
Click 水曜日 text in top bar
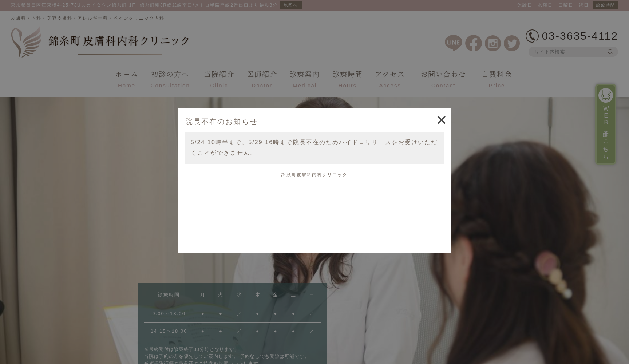pyautogui.click(x=545, y=5)
